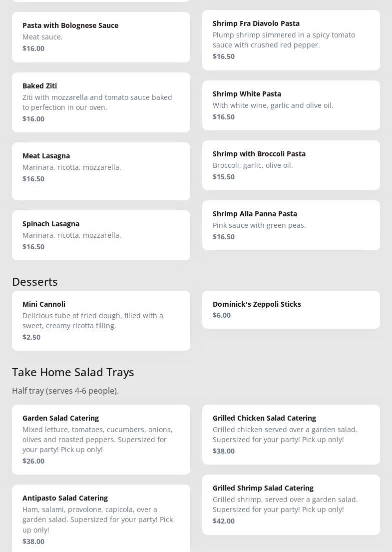The height and width of the screenshot is (552, 392).
Task: Click the Take Home Salad Trays heading
Action: pos(73,372)
